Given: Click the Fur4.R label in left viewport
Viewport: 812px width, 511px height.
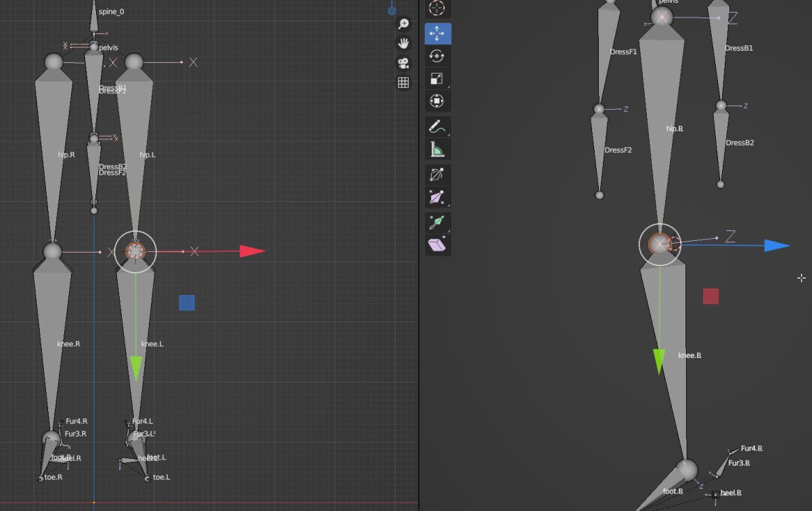Looking at the screenshot, I should tap(76, 421).
